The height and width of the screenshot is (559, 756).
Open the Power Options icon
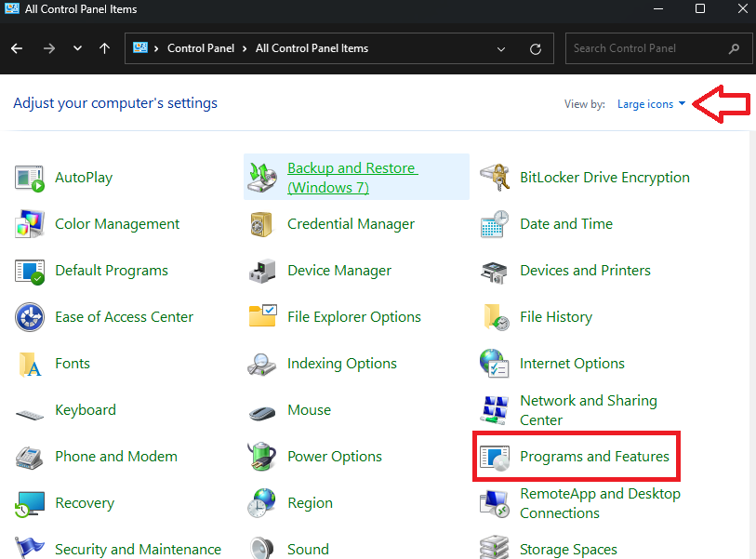[x=262, y=457]
